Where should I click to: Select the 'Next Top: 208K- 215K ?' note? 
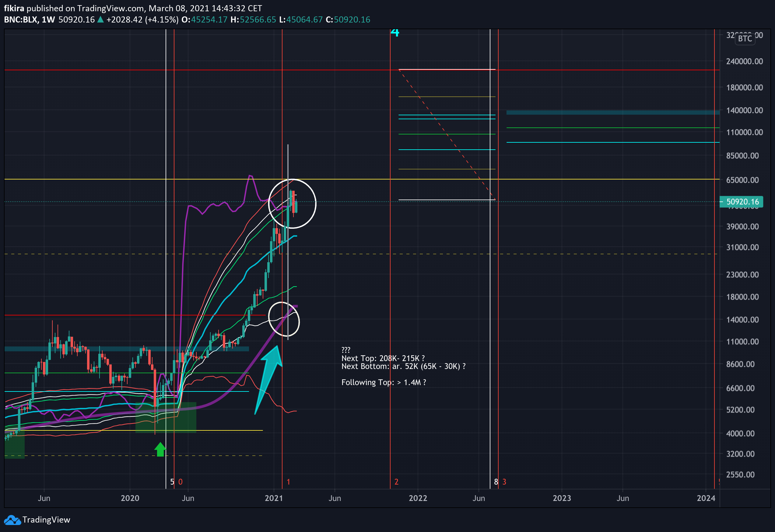pos(383,358)
